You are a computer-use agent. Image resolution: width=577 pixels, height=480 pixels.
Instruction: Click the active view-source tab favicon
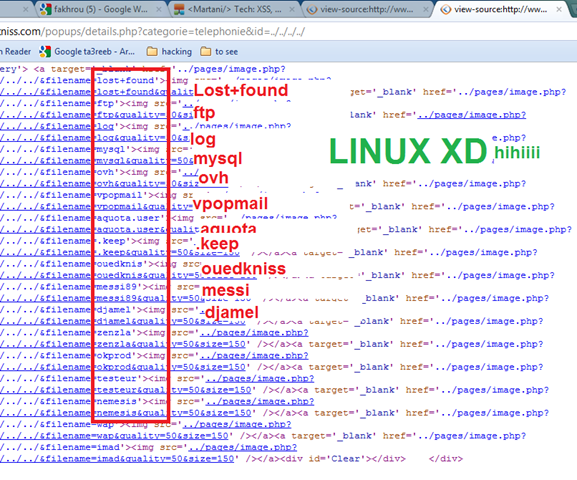pos(446,10)
